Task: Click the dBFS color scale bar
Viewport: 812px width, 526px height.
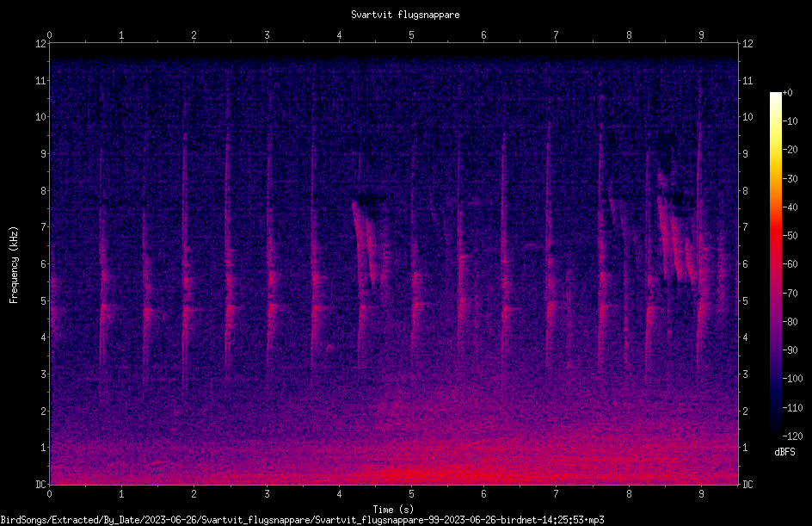Action: coord(775,264)
